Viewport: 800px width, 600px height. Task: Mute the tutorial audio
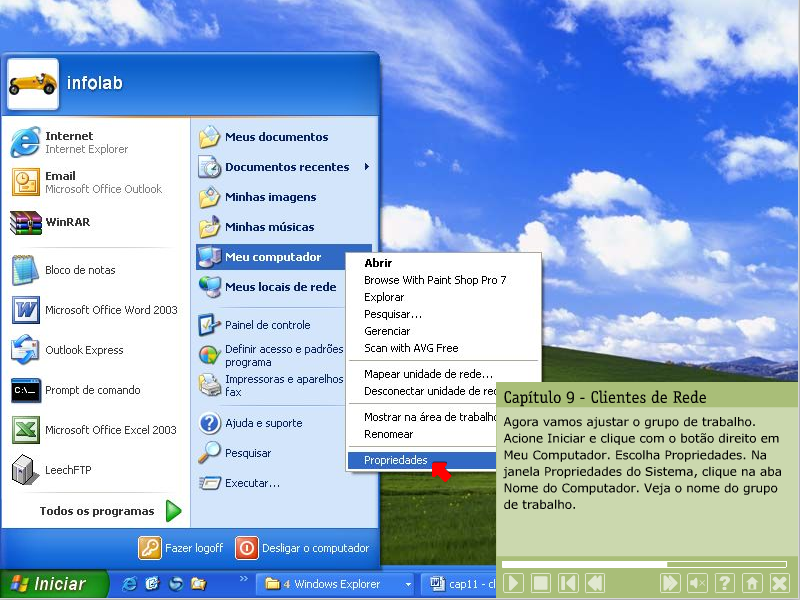click(x=698, y=583)
